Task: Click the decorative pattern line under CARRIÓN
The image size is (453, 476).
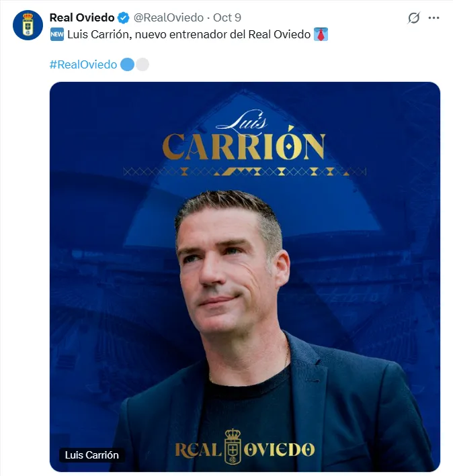Action: point(245,172)
